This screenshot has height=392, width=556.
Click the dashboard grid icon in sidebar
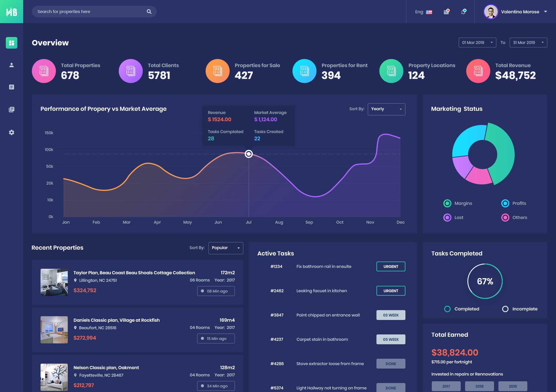click(12, 43)
